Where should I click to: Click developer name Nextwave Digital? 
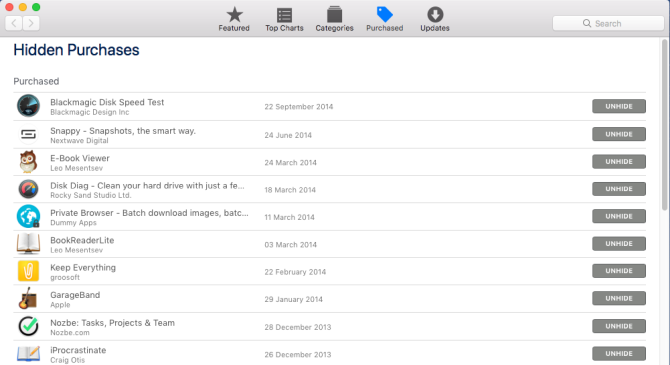pyautogui.click(x=79, y=141)
